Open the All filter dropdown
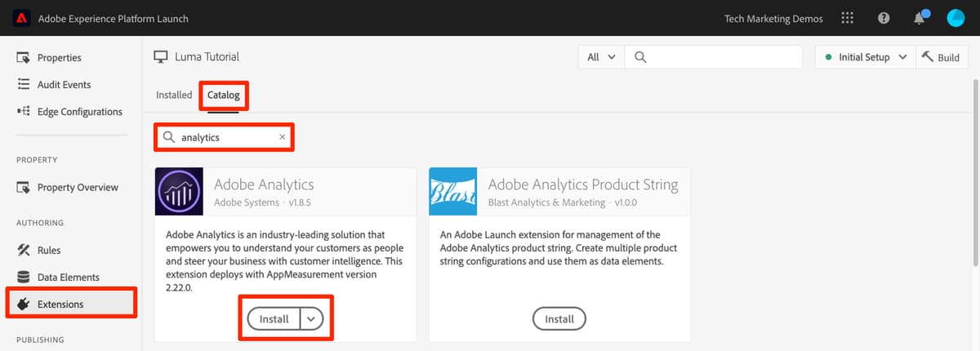The width and height of the screenshot is (980, 351). (601, 57)
